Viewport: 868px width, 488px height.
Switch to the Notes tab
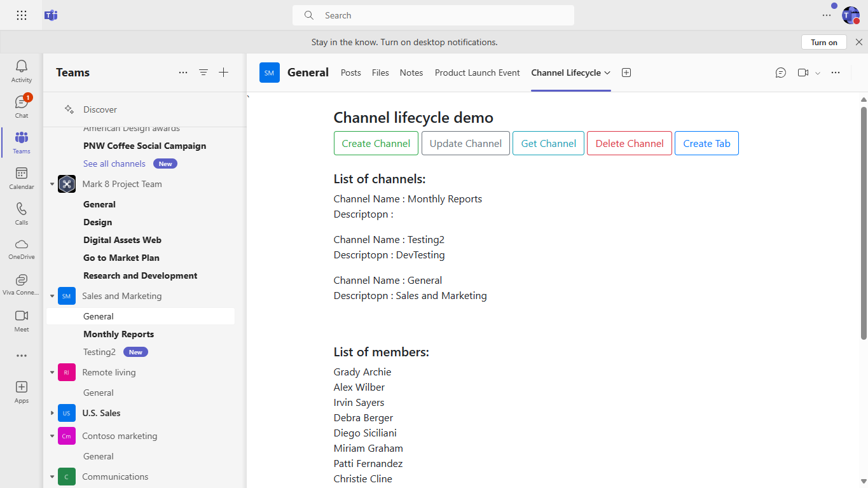[x=411, y=73]
